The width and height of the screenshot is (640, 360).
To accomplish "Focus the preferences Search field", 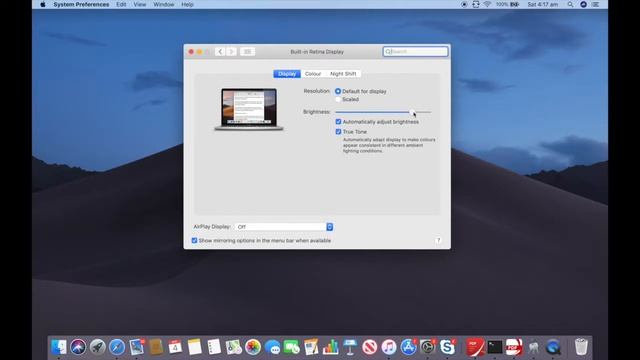I will (416, 51).
